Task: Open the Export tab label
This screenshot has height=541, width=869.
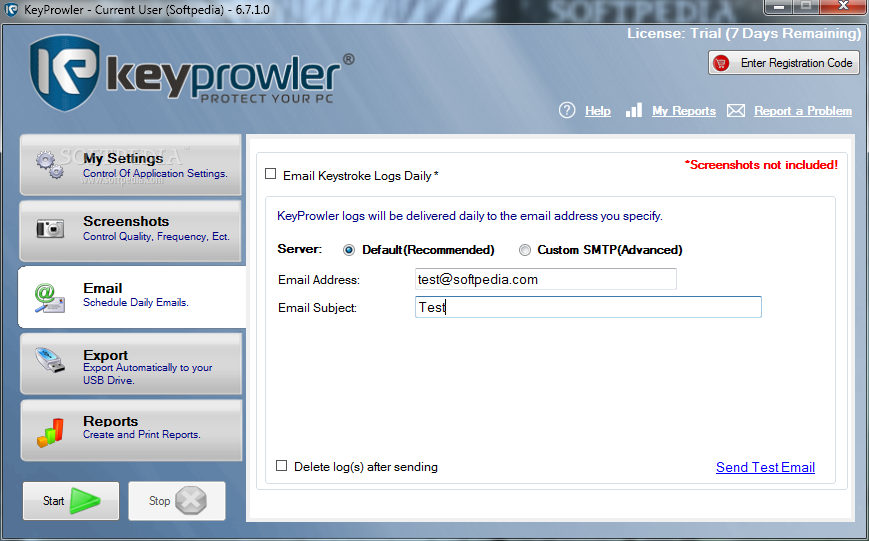Action: pyautogui.click(x=105, y=355)
